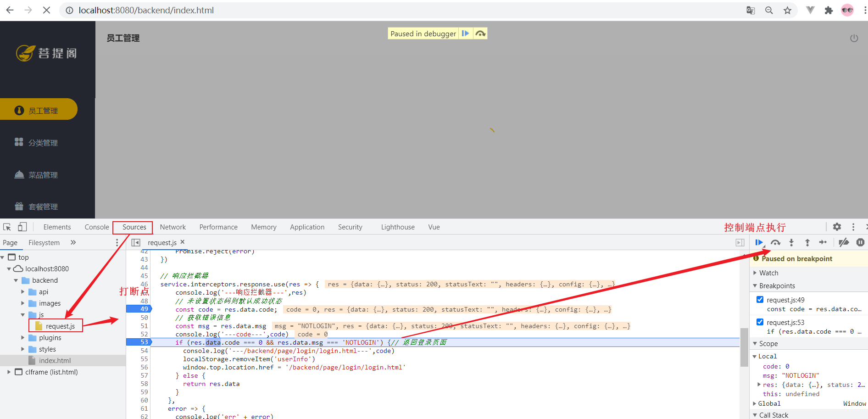
Task: Select the inspect element tool
Action: 7,227
